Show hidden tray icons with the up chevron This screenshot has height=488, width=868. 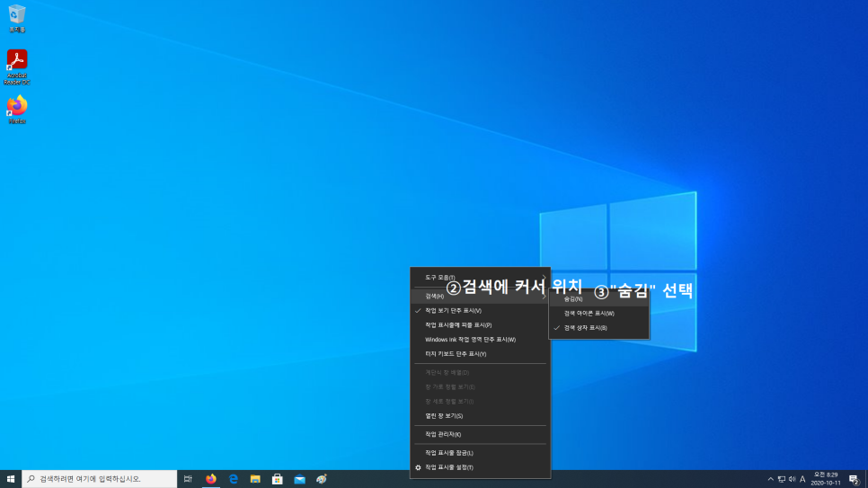point(771,480)
